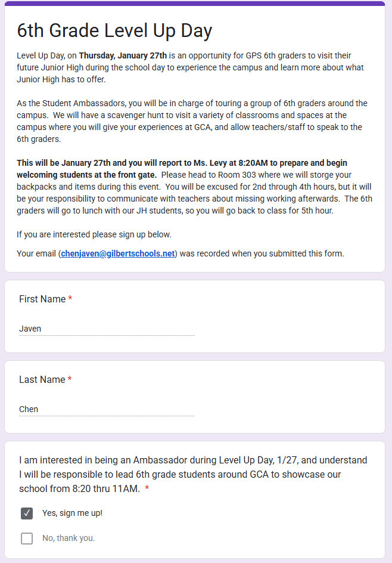Check the "No, thank you." checkbox

click(x=27, y=539)
